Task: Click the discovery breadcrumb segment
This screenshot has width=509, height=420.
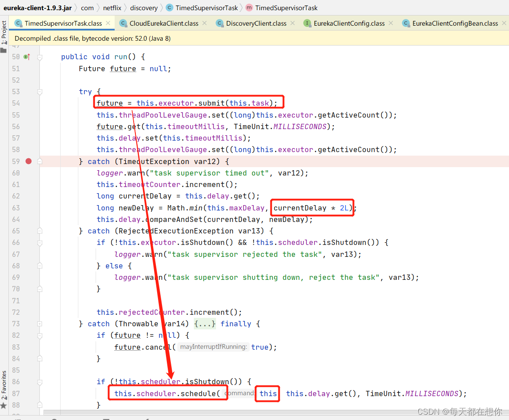Action: pyautogui.click(x=144, y=8)
